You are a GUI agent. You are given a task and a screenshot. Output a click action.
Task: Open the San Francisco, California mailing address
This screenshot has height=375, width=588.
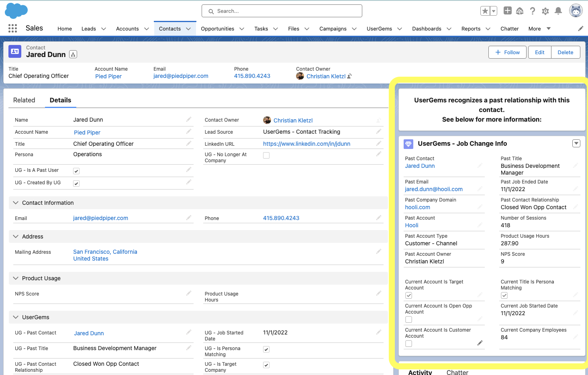105,255
